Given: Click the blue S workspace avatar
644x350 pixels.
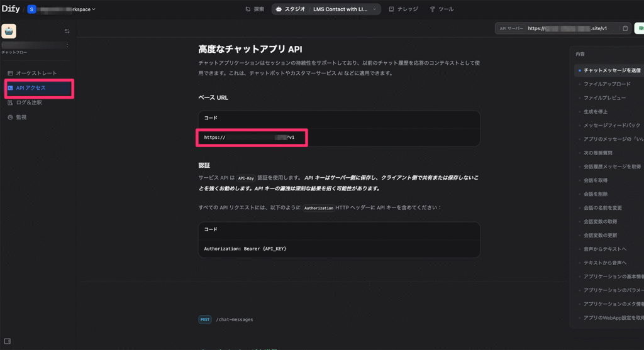Looking at the screenshot, I should point(31,9).
